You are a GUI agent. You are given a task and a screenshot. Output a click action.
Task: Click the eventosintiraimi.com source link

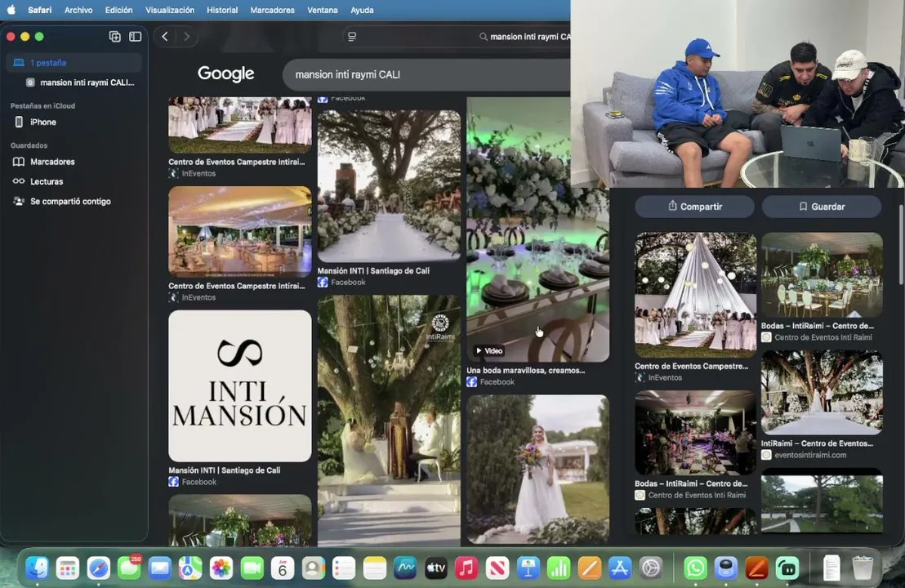pos(810,455)
